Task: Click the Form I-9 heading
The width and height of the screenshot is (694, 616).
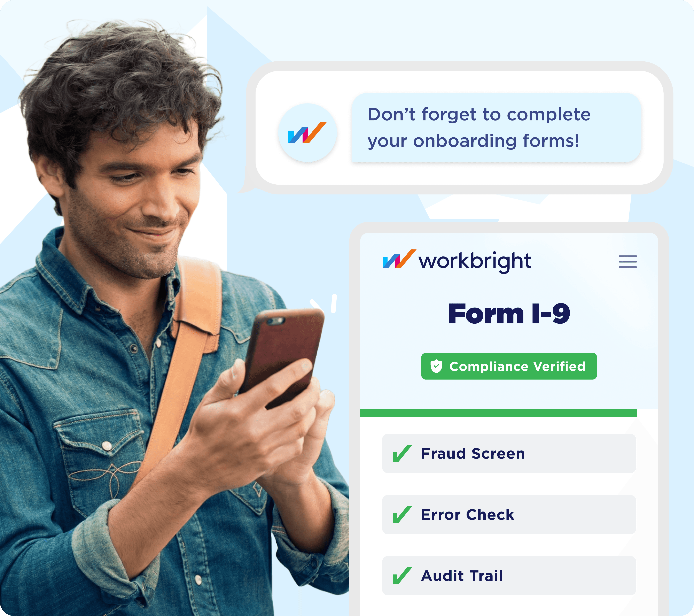Action: [x=509, y=313]
